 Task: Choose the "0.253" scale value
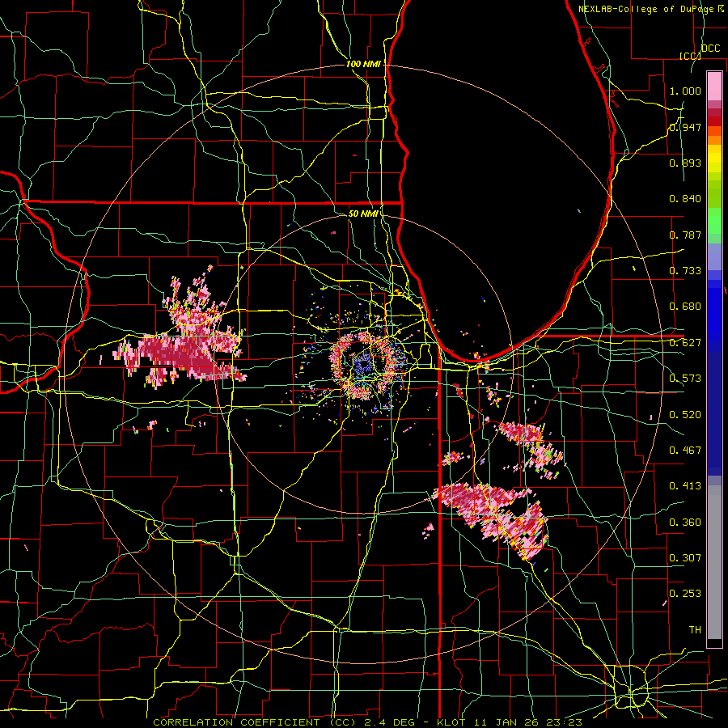(685, 594)
